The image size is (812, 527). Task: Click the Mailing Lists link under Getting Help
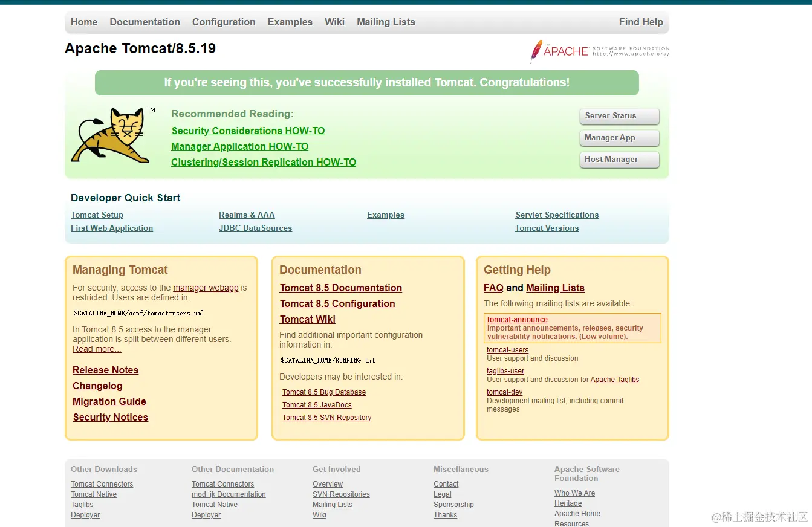pyautogui.click(x=556, y=288)
